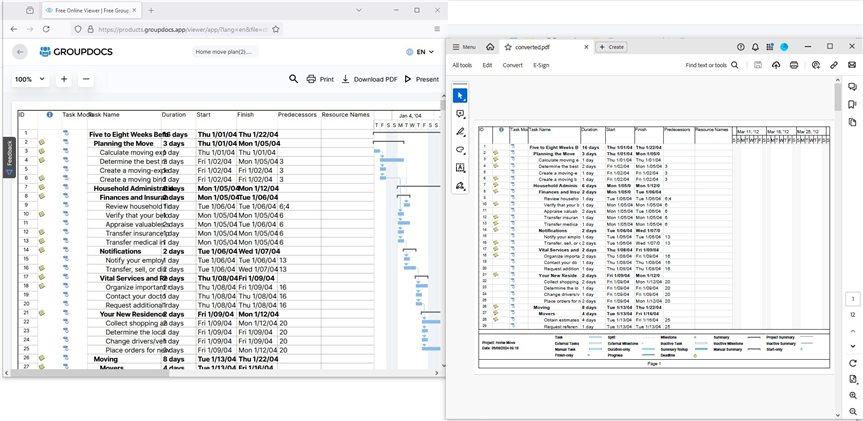The width and height of the screenshot is (863, 421).
Task: Open the 100% zoom dropdown in GroupDocs
Action: [x=30, y=79]
